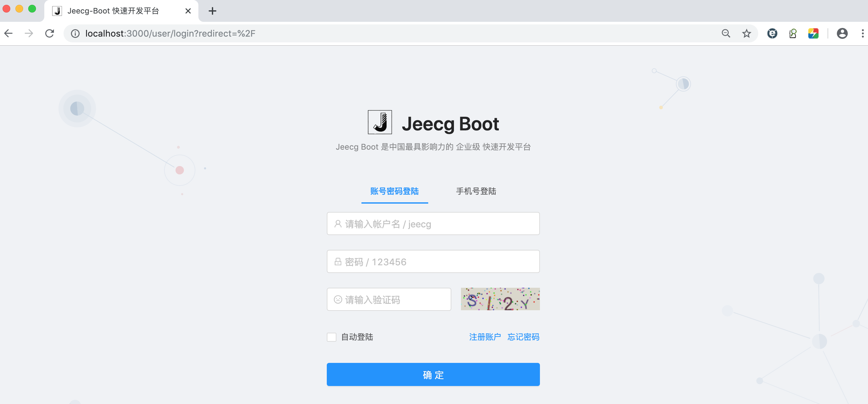Bookmark the page using the star icon

pyautogui.click(x=746, y=33)
